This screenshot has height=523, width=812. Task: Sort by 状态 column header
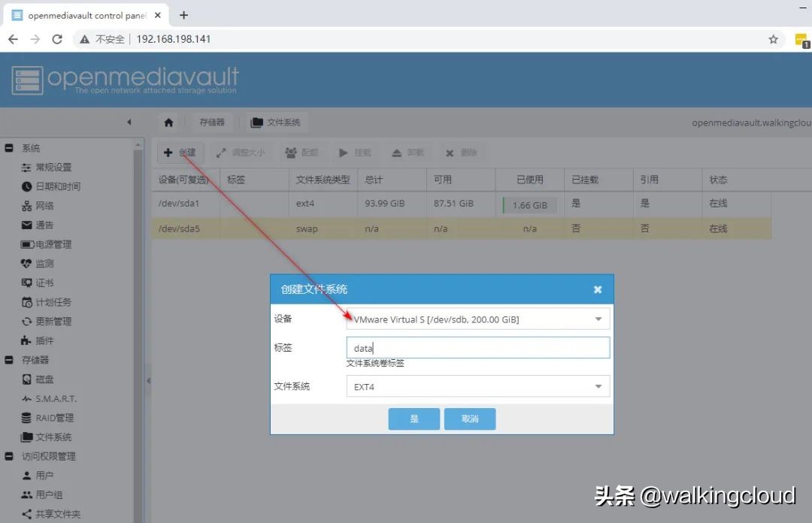pyautogui.click(x=736, y=180)
